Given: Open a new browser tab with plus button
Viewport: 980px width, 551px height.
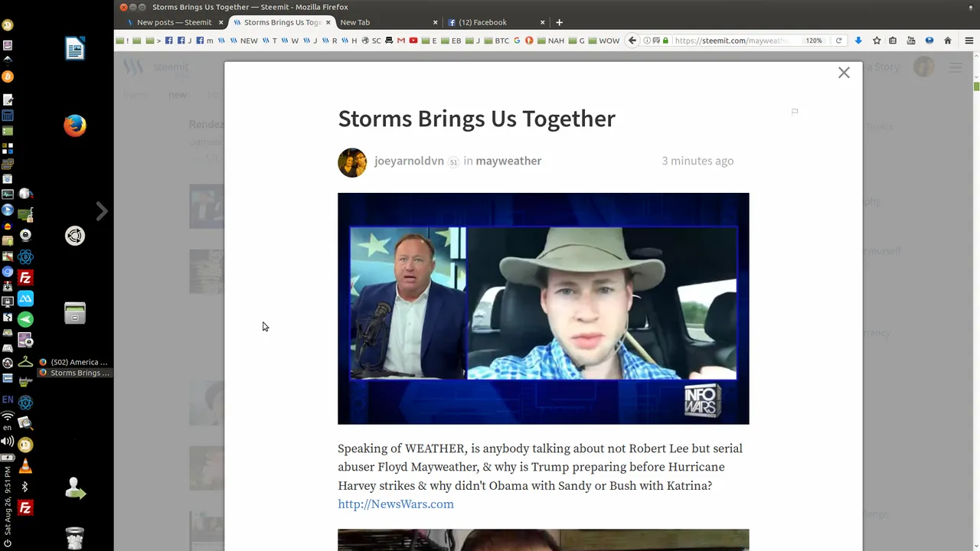Looking at the screenshot, I should [559, 22].
